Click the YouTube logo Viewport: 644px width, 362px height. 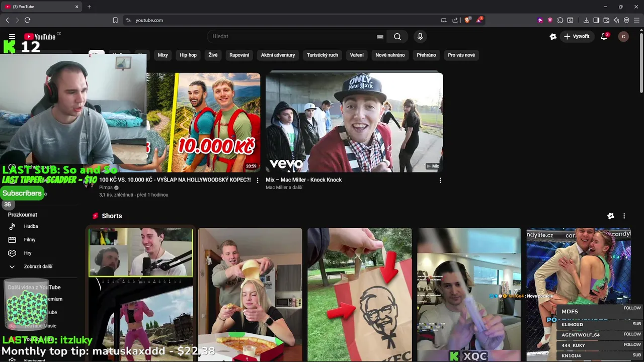pos(40,36)
